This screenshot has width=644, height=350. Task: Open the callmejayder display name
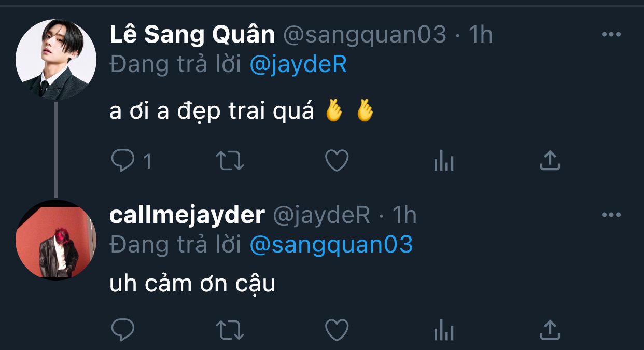(x=187, y=215)
